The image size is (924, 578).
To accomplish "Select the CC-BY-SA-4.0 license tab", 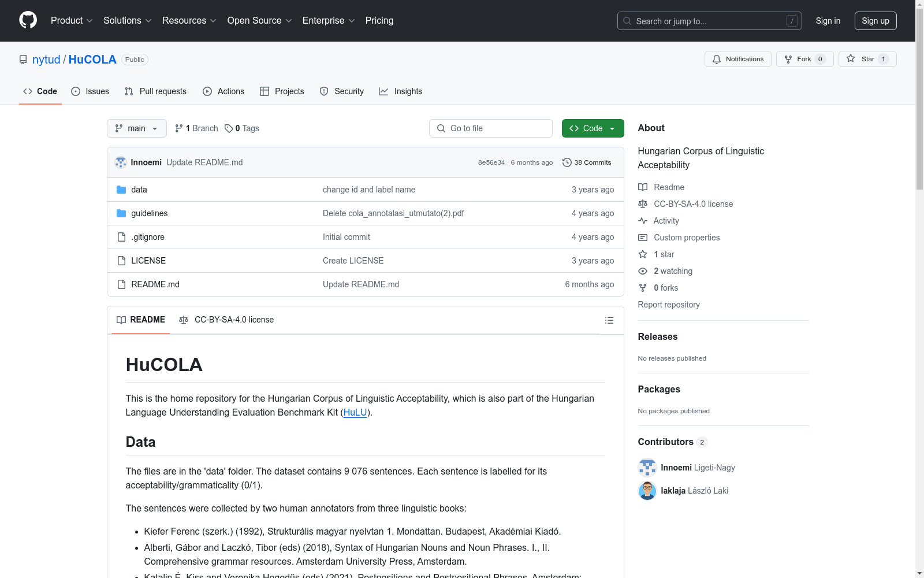I will click(x=226, y=320).
